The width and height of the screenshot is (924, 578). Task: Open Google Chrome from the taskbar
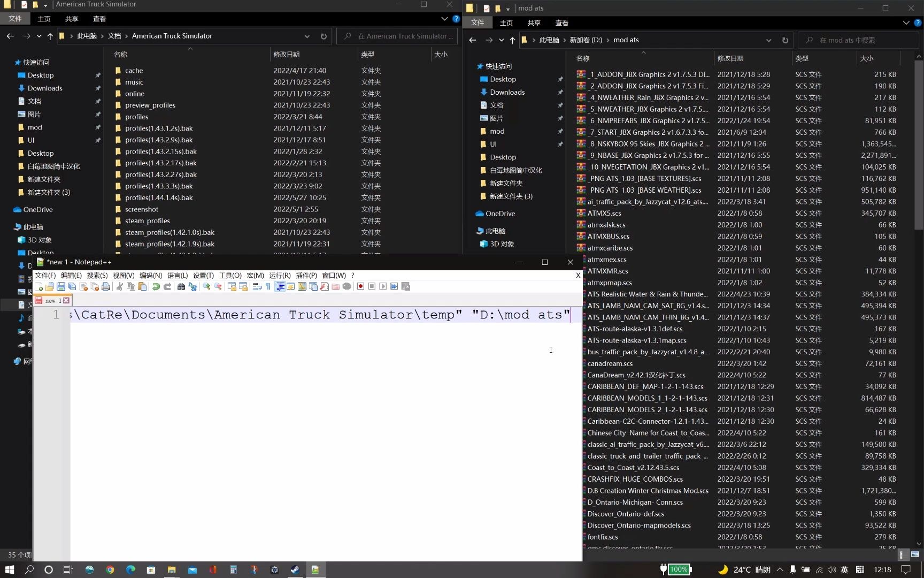pyautogui.click(x=110, y=569)
